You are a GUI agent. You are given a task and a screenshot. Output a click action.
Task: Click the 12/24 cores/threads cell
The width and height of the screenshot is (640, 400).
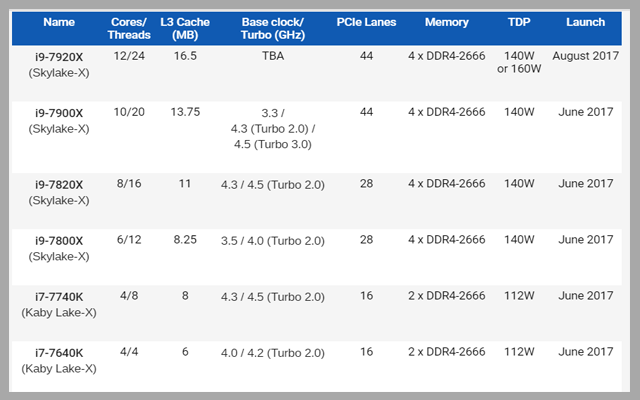[x=128, y=55]
